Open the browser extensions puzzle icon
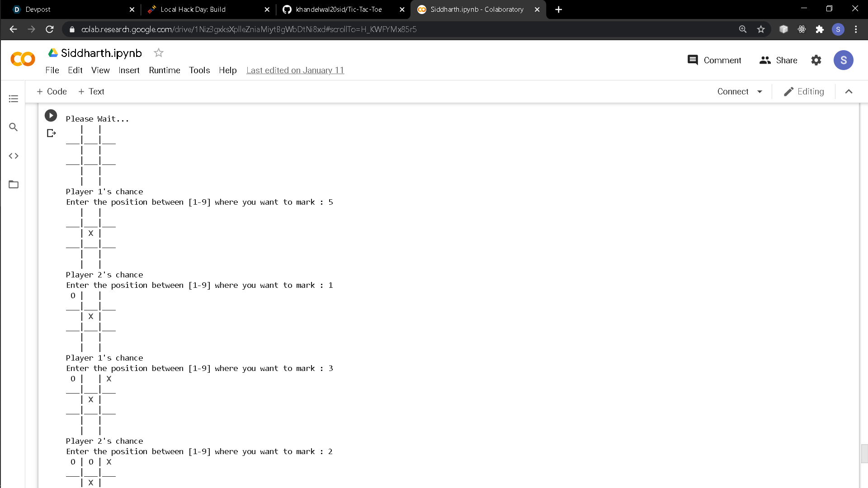 (x=820, y=29)
